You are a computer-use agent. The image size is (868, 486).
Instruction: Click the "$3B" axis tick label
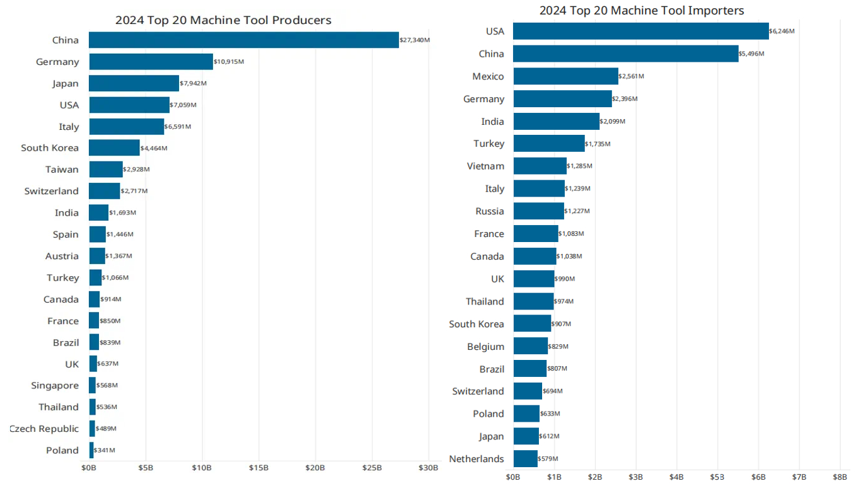point(636,477)
